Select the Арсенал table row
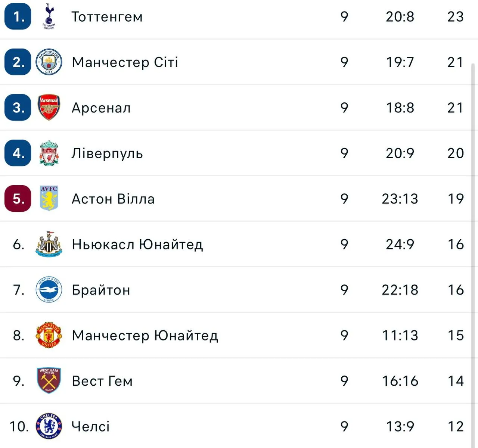478x448 pixels. point(101,108)
